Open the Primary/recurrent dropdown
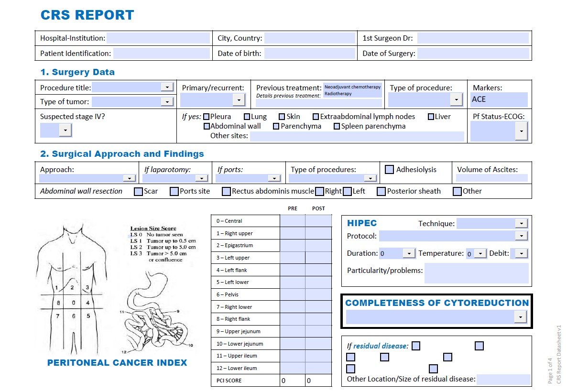 (x=239, y=100)
